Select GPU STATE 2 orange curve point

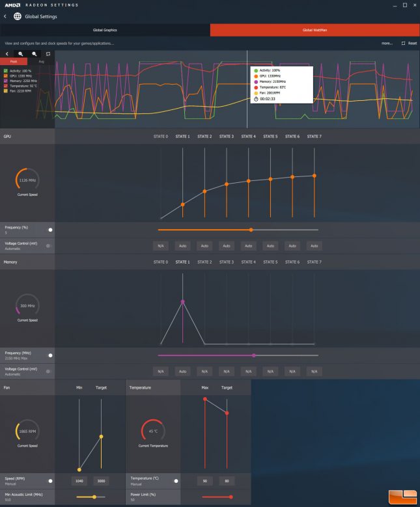coord(205,191)
